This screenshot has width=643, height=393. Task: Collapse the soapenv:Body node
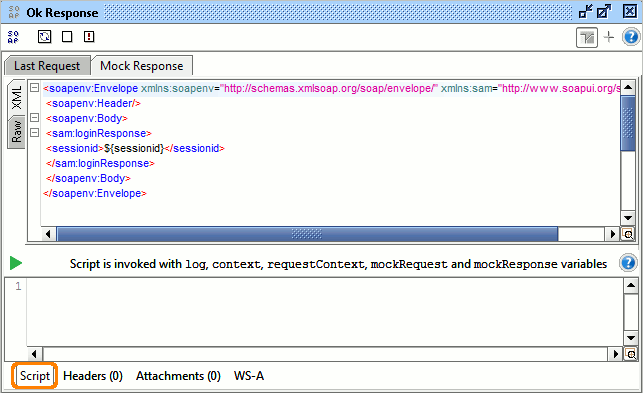[x=34, y=118]
